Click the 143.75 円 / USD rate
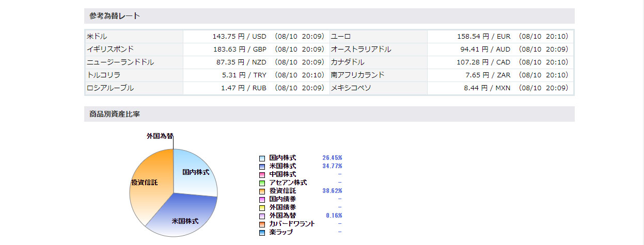The height and width of the screenshot is (245, 644). click(x=239, y=37)
